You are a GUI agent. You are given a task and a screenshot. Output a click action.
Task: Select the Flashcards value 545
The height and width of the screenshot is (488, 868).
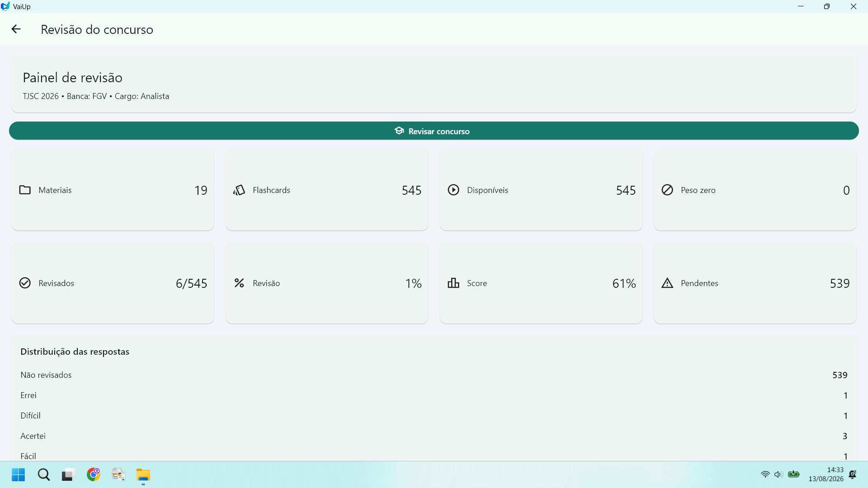pyautogui.click(x=411, y=190)
